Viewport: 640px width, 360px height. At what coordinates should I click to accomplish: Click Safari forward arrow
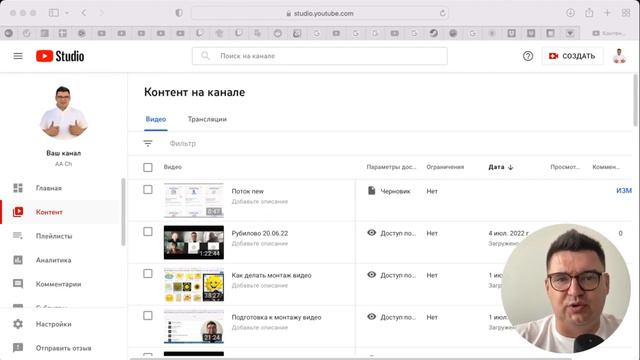tap(102, 13)
